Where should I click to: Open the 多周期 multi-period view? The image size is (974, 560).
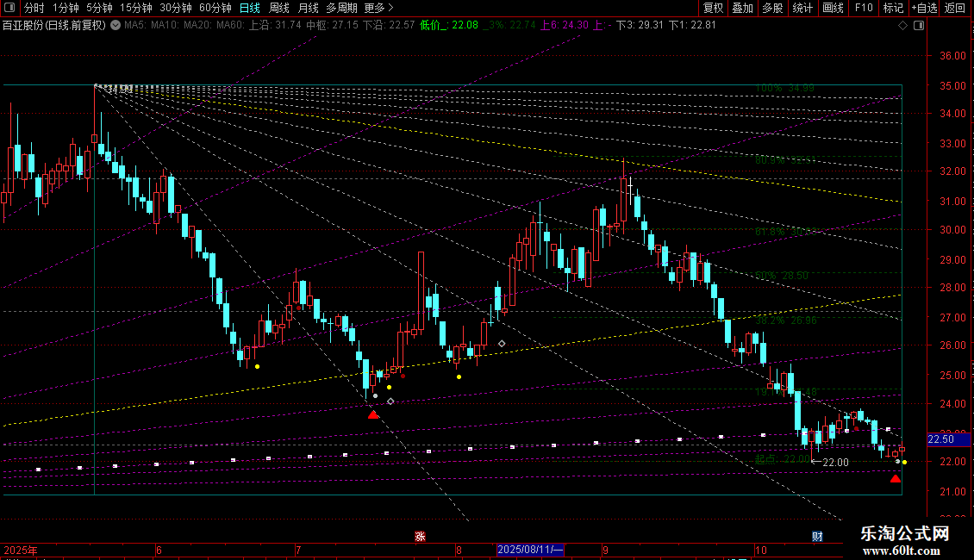[341, 8]
